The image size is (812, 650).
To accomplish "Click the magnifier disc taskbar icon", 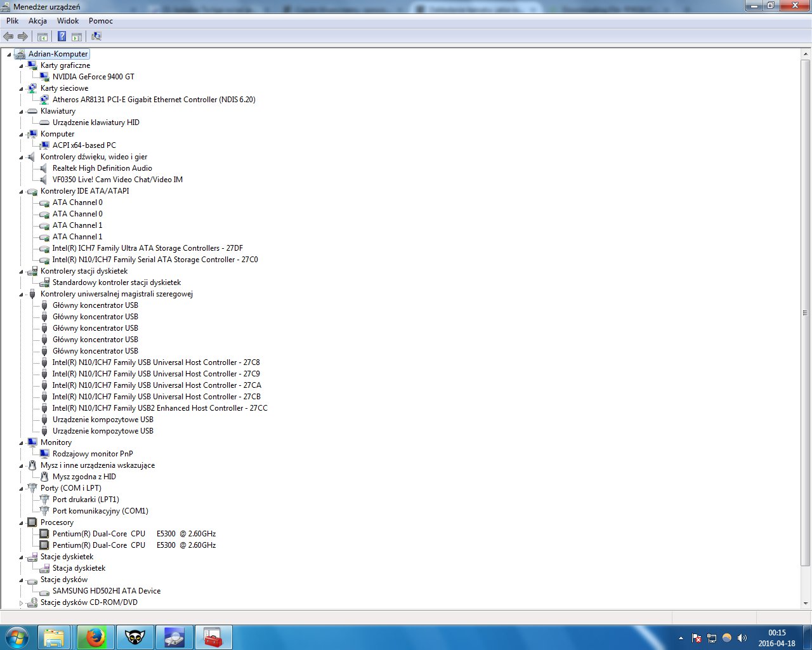I will tap(174, 637).
